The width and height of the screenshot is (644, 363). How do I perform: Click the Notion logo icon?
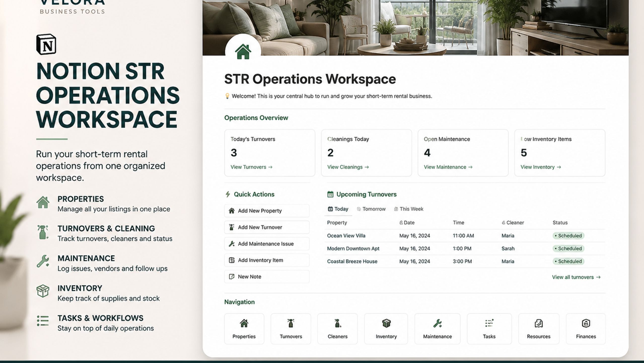[x=46, y=45]
